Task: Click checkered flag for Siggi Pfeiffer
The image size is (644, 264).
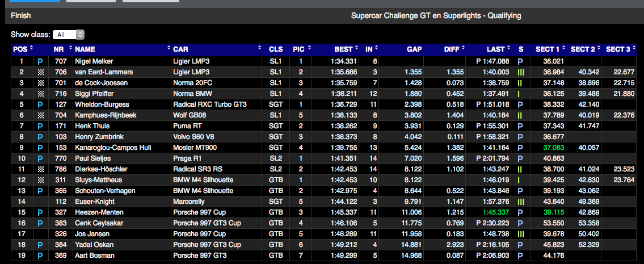Action: (40, 94)
